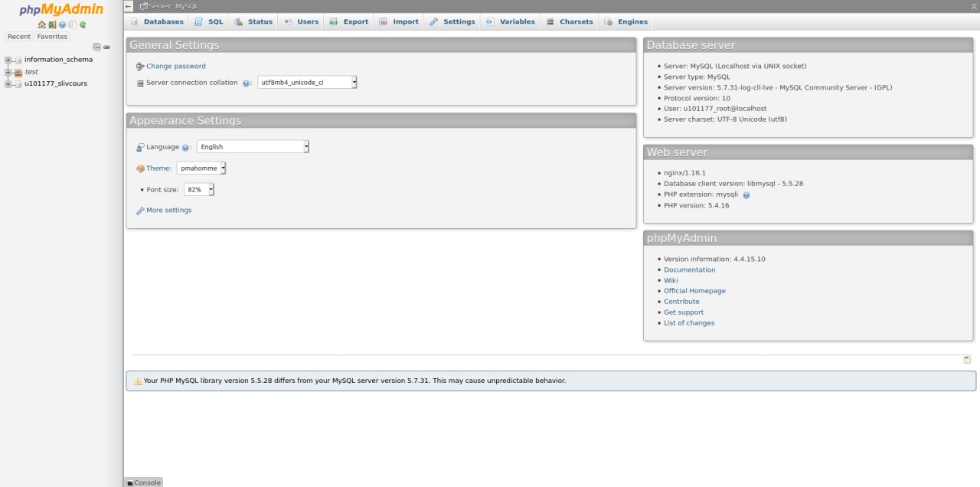Screen dimensions: 980x487
Task: Collapse all navigation tree items
Action: tap(96, 47)
